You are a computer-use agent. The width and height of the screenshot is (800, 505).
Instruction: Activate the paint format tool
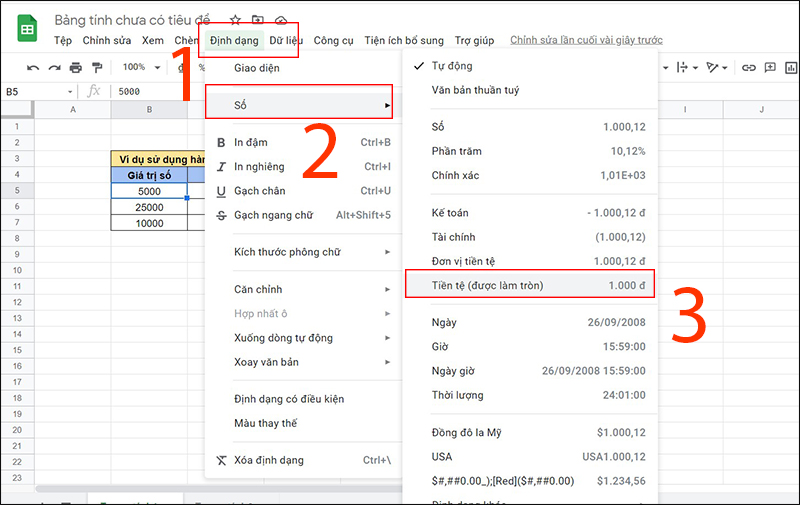[x=96, y=67]
